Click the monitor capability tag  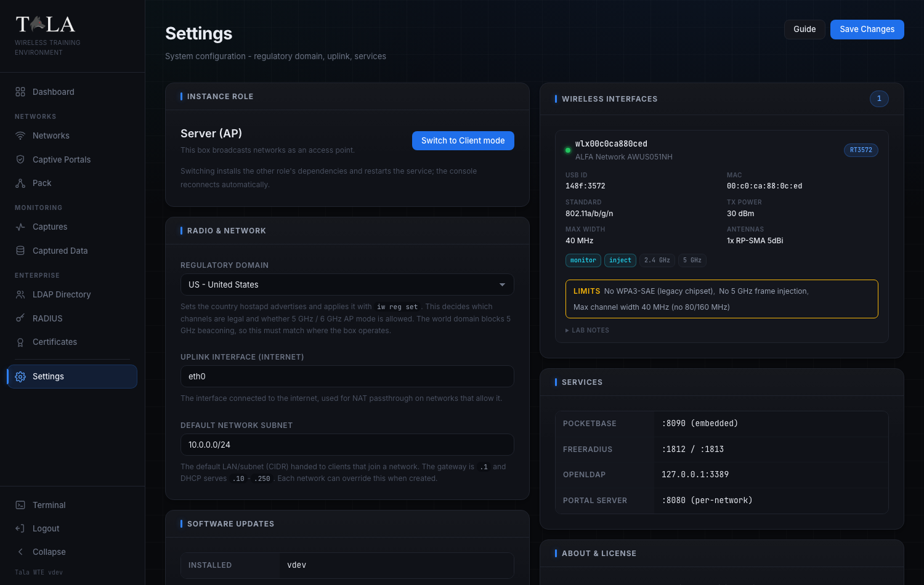pyautogui.click(x=583, y=260)
